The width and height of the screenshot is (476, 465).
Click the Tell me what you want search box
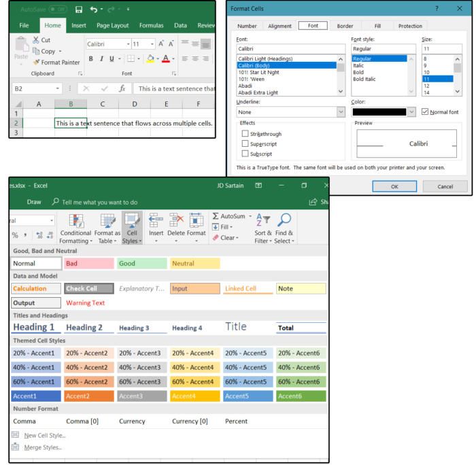(x=99, y=202)
